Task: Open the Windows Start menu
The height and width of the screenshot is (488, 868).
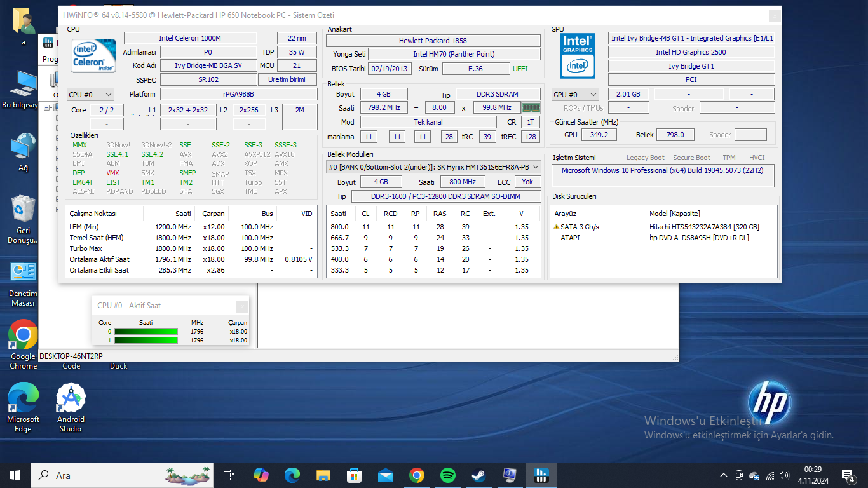Action: (x=15, y=475)
